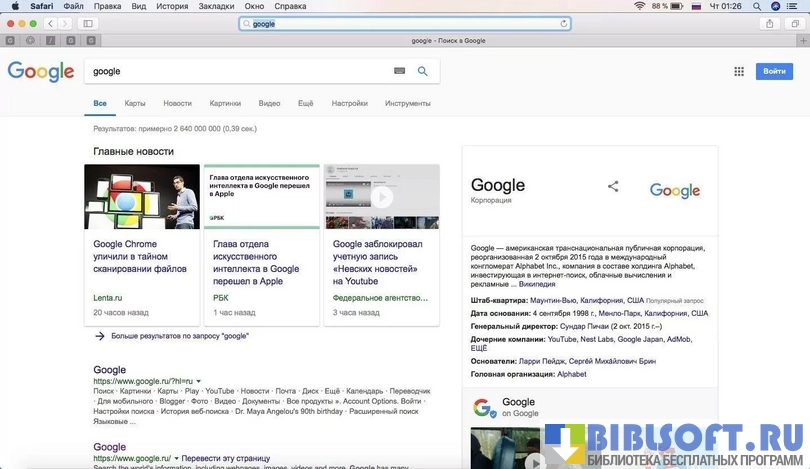Share the Google knowledge panel
Screen dimensions: 810x469
[613, 186]
